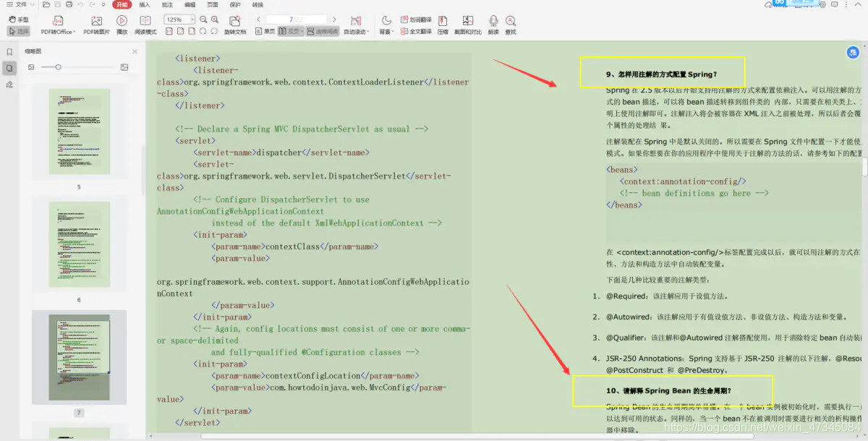Save using the quick access save icon

(x=58, y=4)
